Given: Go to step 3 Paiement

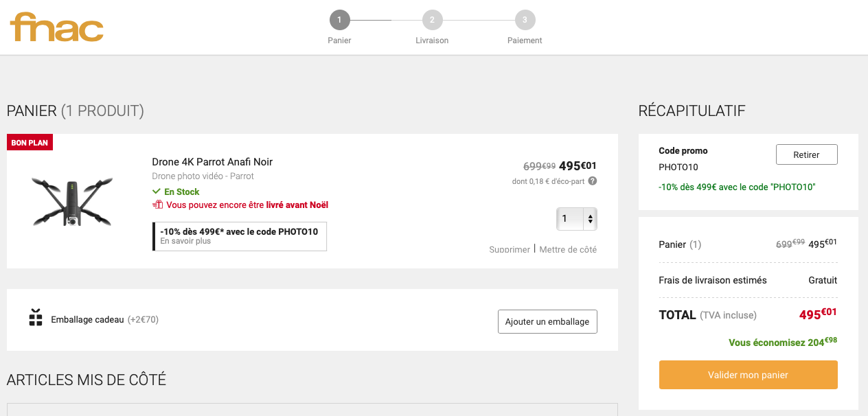Looking at the screenshot, I should point(525,20).
